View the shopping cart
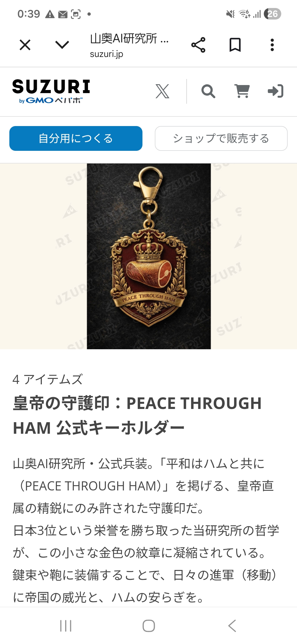The height and width of the screenshot is (644, 297). pyautogui.click(x=242, y=91)
